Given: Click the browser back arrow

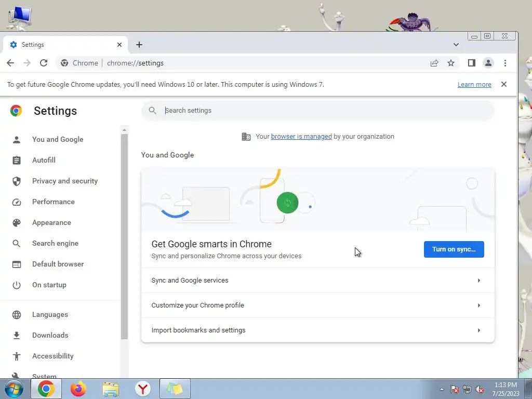Looking at the screenshot, I should tap(10, 63).
